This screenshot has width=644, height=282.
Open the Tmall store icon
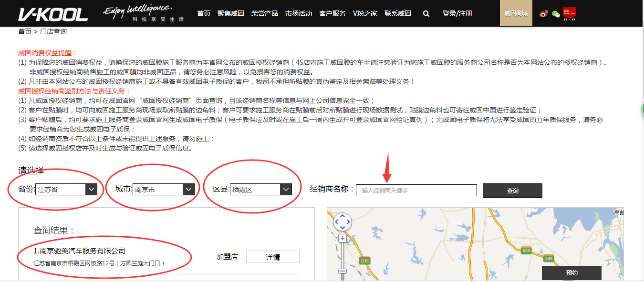570,13
